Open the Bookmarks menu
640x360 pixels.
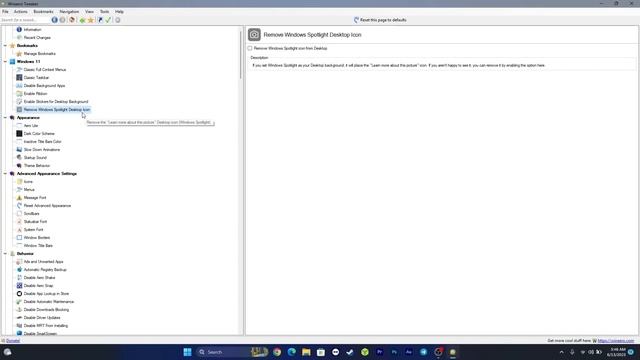tap(43, 12)
